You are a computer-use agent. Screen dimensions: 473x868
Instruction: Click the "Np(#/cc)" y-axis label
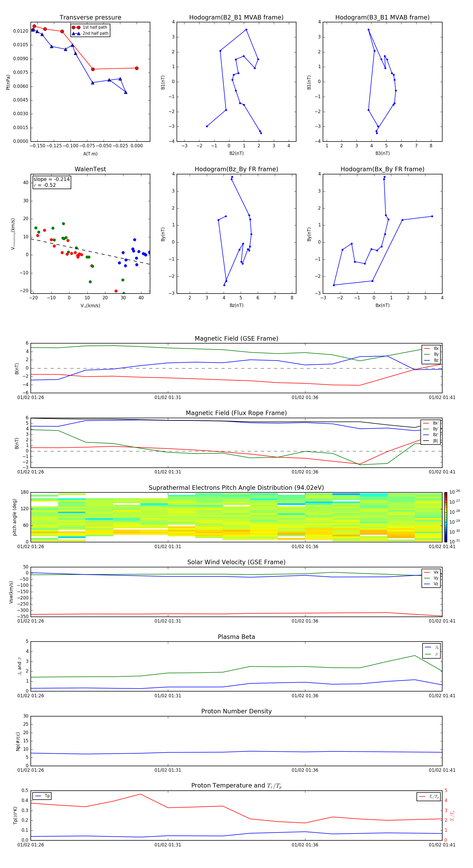point(18,741)
